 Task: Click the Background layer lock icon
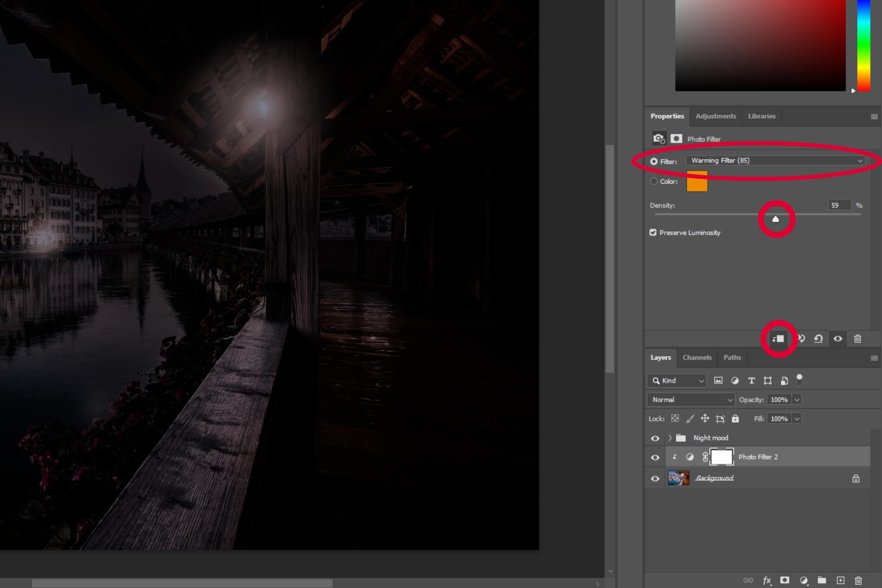tap(856, 478)
